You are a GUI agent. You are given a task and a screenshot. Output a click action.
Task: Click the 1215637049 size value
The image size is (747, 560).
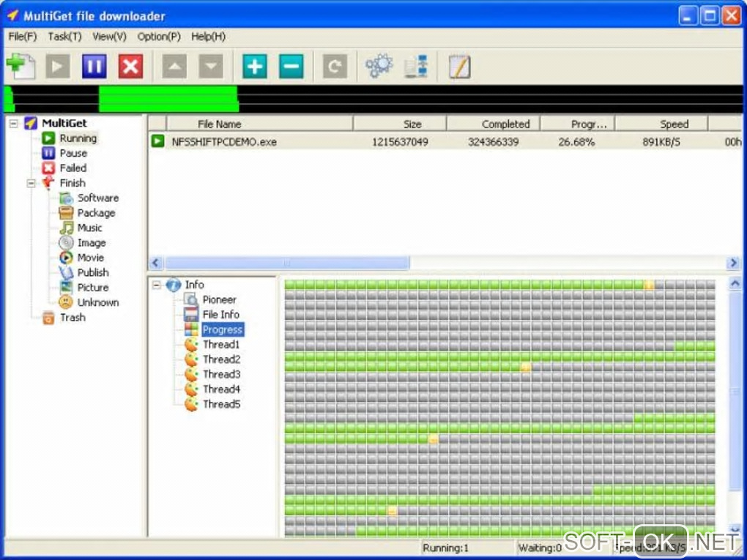click(x=400, y=142)
